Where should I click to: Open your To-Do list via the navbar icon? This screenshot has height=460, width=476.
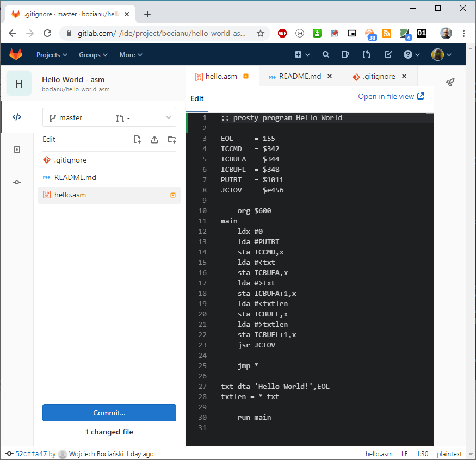click(387, 54)
